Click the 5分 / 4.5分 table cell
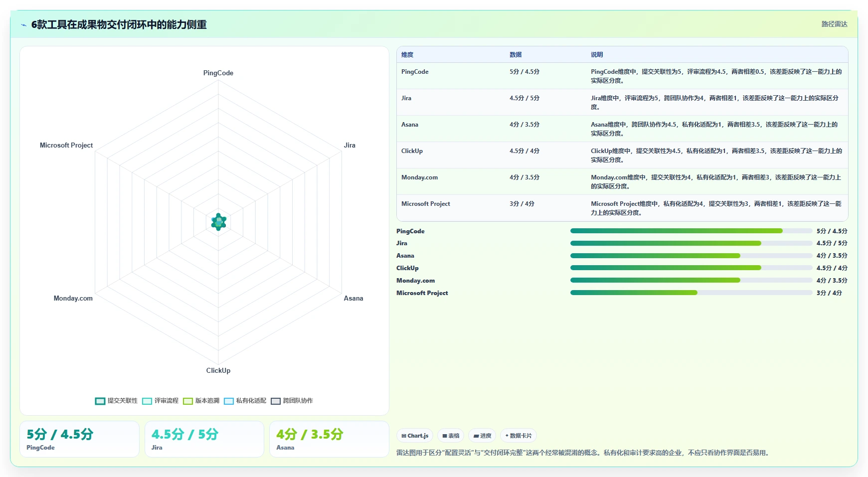 pyautogui.click(x=524, y=72)
